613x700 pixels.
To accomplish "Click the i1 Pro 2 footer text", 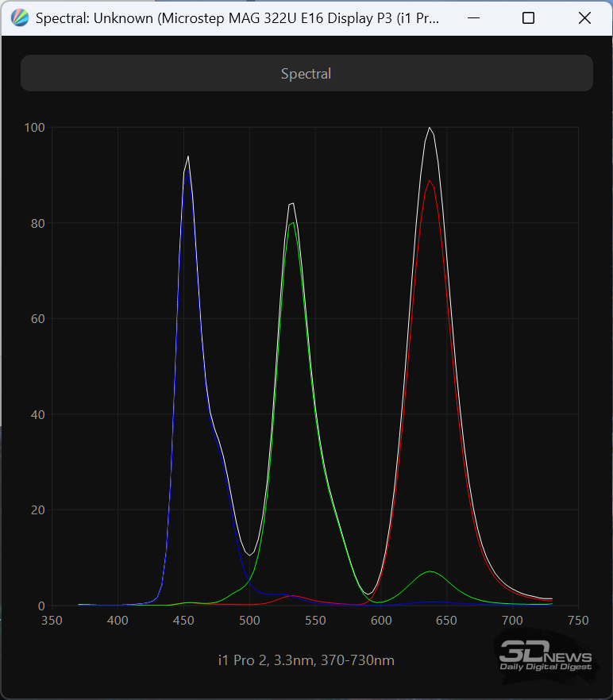I will click(306, 660).
